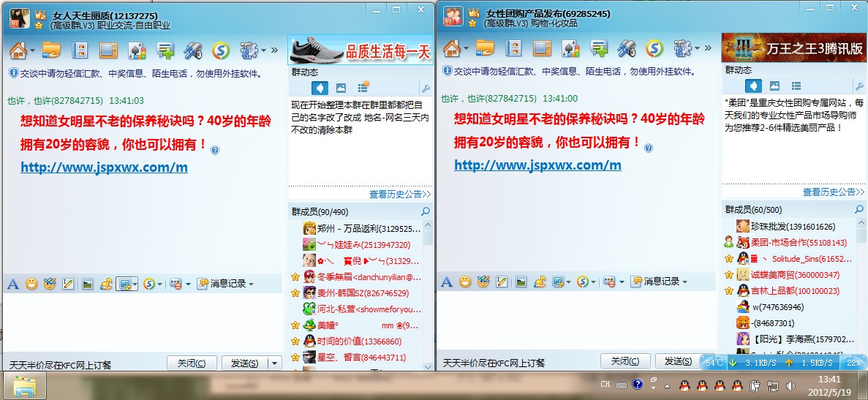Expand send options arrow beside 发送 button

(274, 363)
